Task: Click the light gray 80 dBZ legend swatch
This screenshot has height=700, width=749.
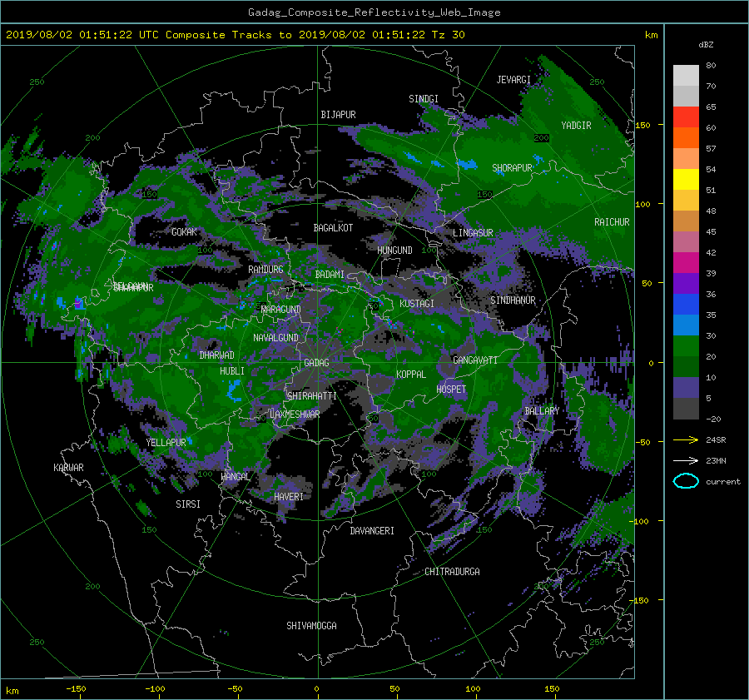Action: pyautogui.click(x=686, y=75)
